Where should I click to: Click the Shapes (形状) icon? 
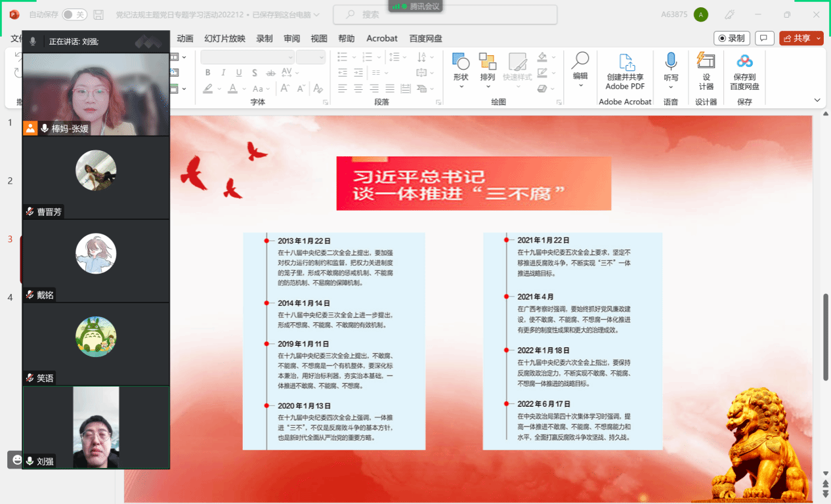[x=461, y=63]
